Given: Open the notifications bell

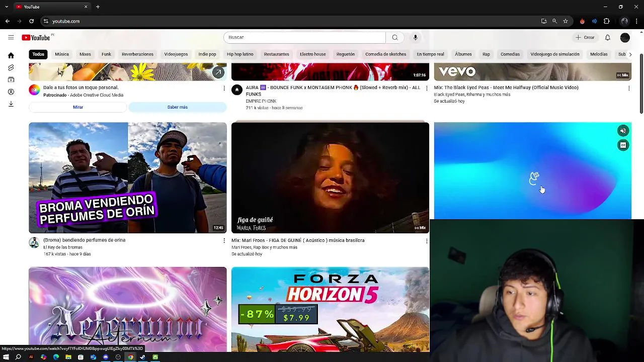Looking at the screenshot, I should [607, 37].
